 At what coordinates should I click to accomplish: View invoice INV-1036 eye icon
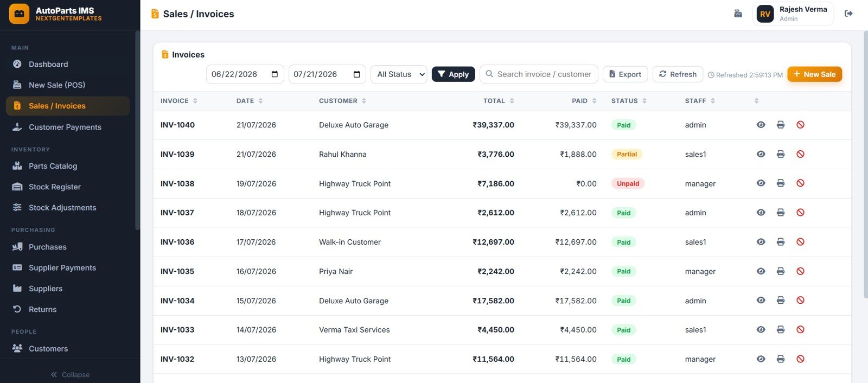(x=761, y=242)
